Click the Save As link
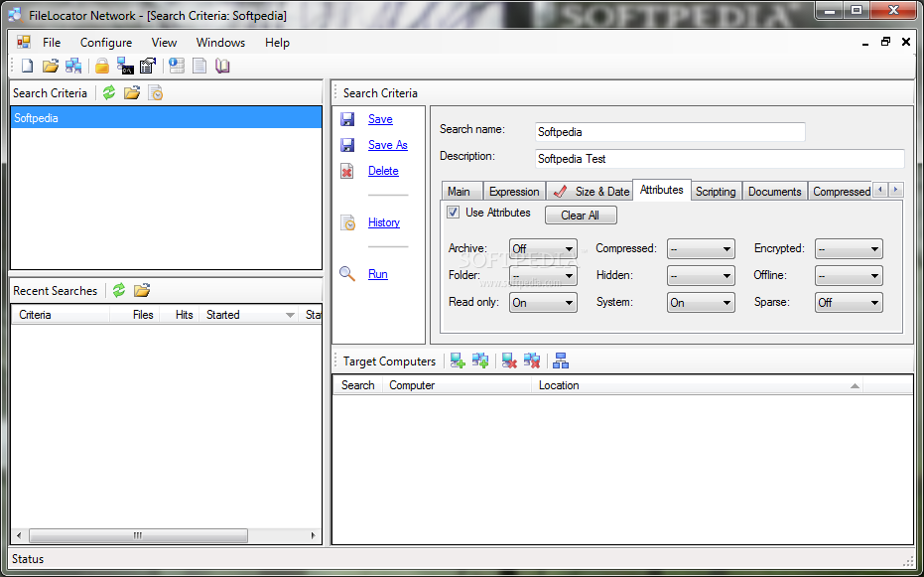 [x=388, y=145]
